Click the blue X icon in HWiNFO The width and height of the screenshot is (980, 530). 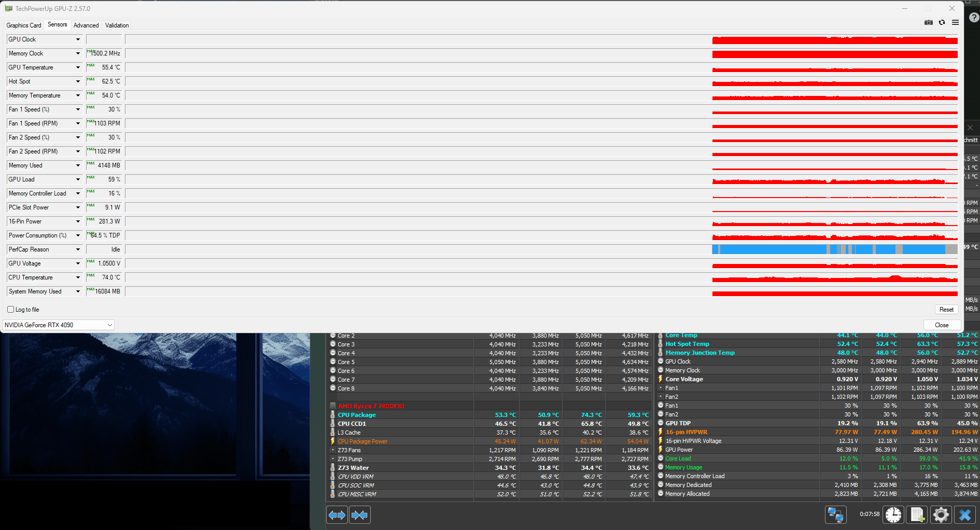(x=964, y=514)
